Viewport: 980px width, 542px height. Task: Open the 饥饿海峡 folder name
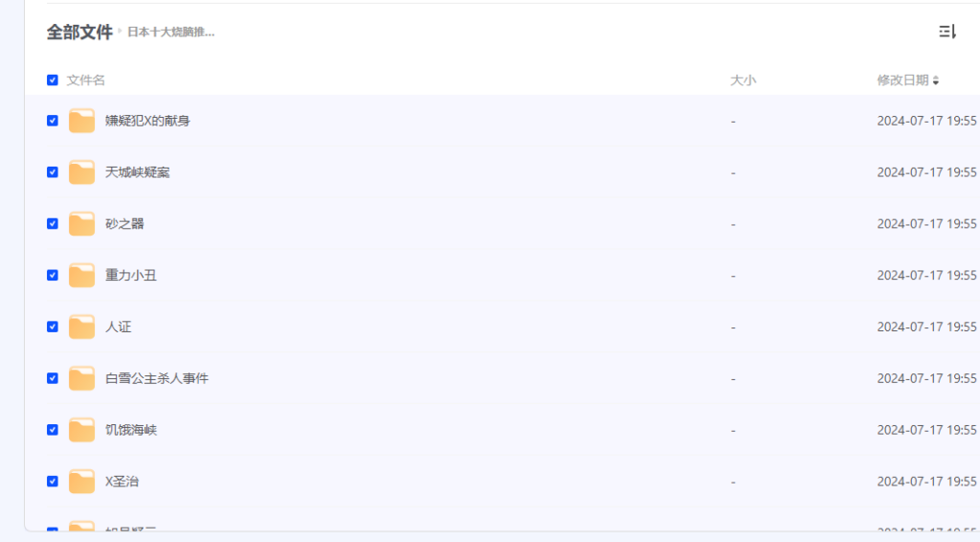click(x=130, y=430)
